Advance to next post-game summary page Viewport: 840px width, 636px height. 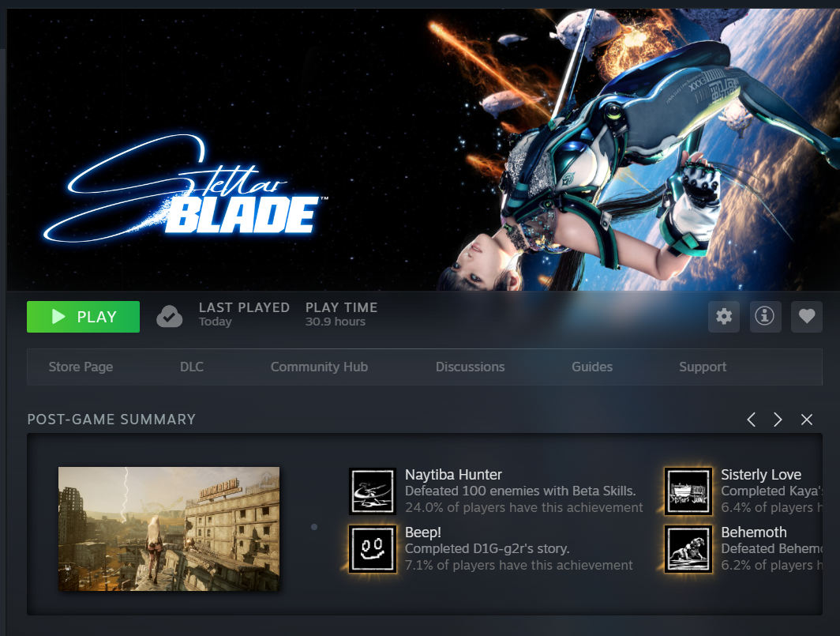coord(778,420)
